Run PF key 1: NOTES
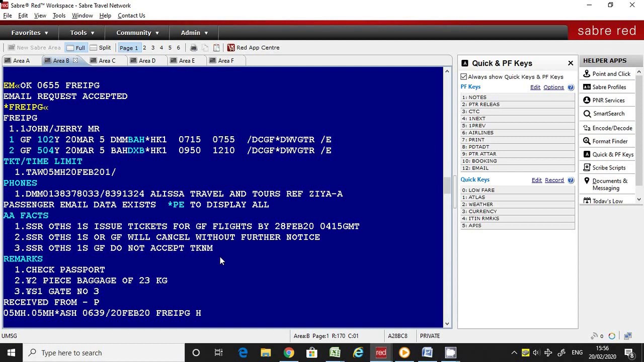644x362 pixels. click(x=518, y=98)
